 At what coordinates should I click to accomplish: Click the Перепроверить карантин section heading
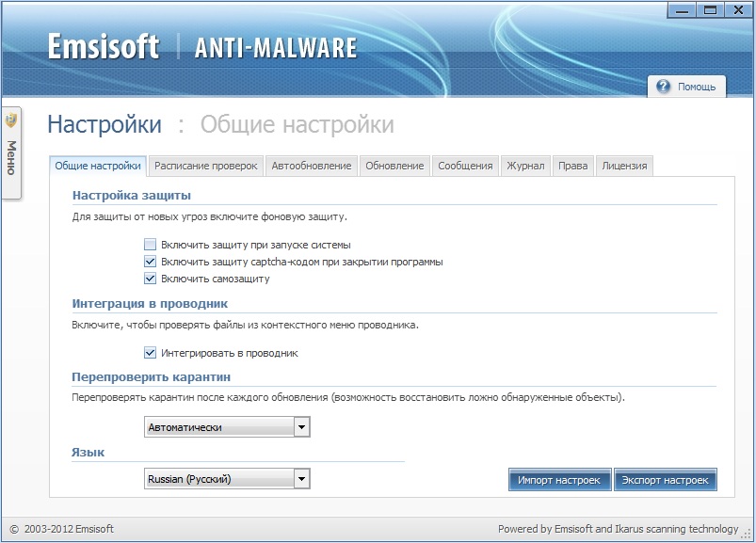click(152, 376)
